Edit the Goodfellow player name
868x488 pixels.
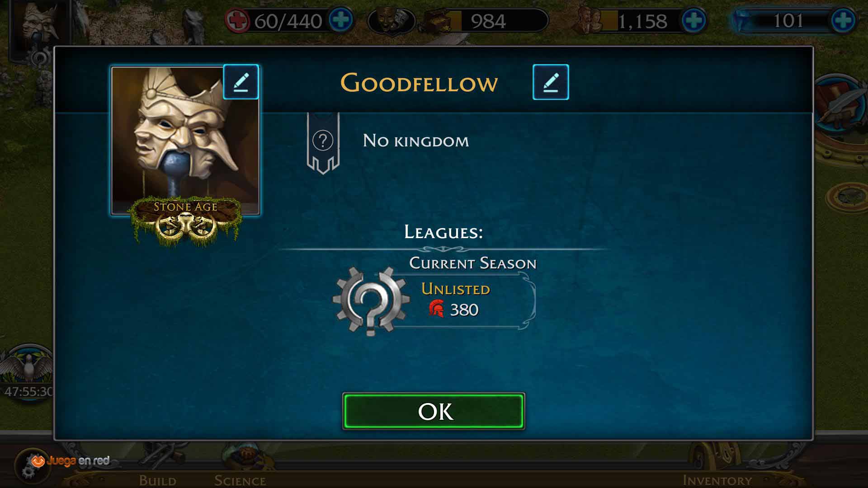tap(551, 82)
